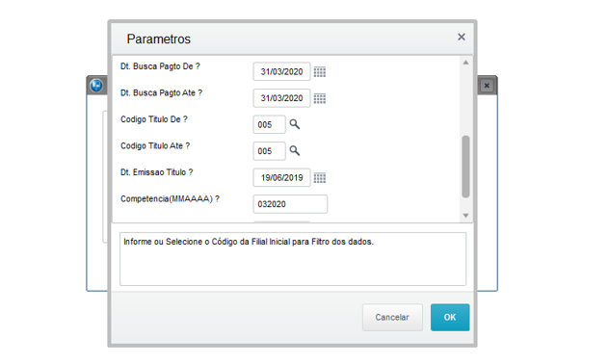609x364 pixels.
Task: Close the Parametros dialog with X
Action: coord(461,37)
